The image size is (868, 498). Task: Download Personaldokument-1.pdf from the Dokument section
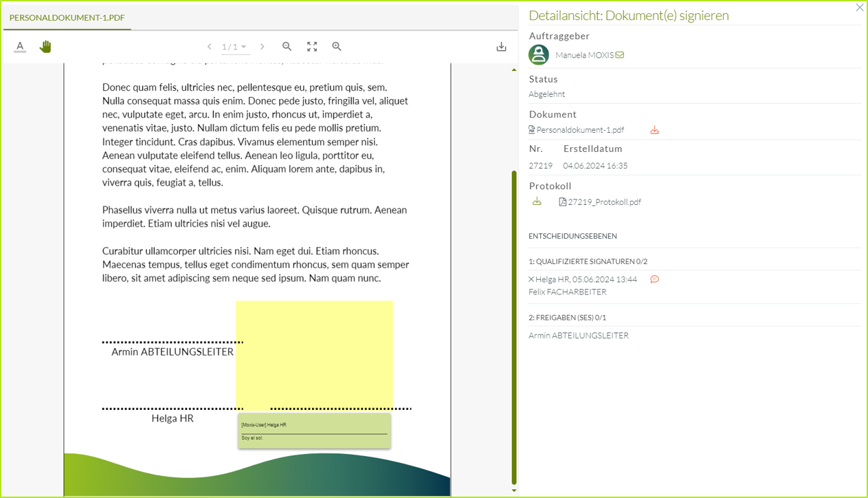coord(654,129)
